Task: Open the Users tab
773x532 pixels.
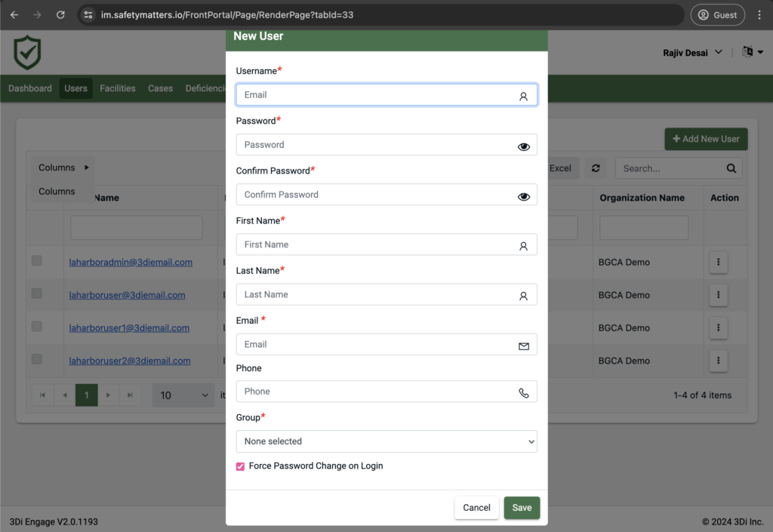Action: coord(76,88)
